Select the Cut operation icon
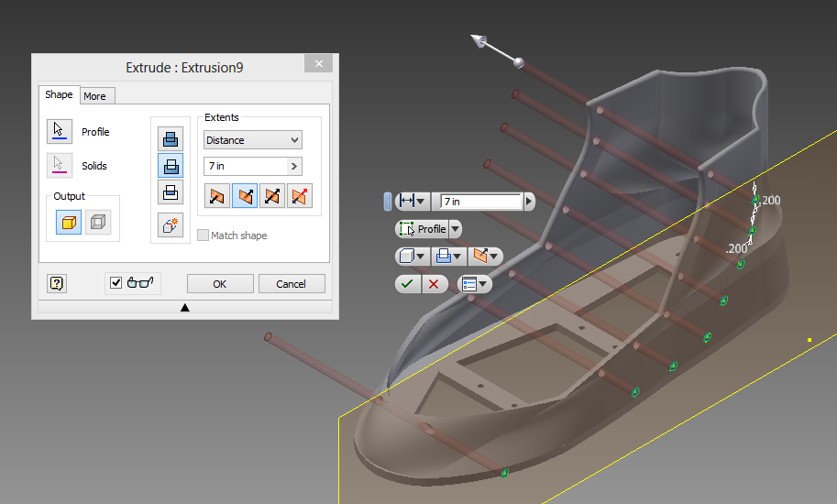 pyautogui.click(x=171, y=166)
